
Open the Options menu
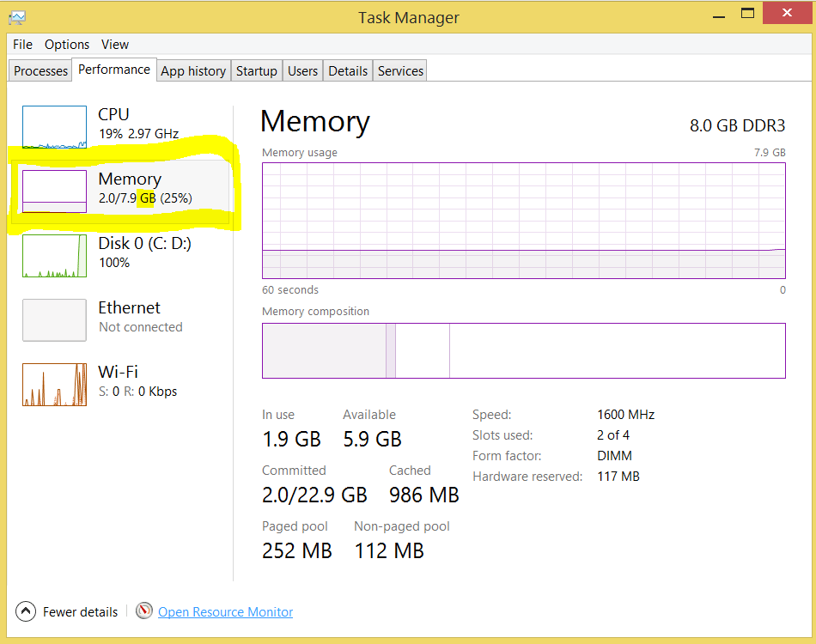point(66,44)
